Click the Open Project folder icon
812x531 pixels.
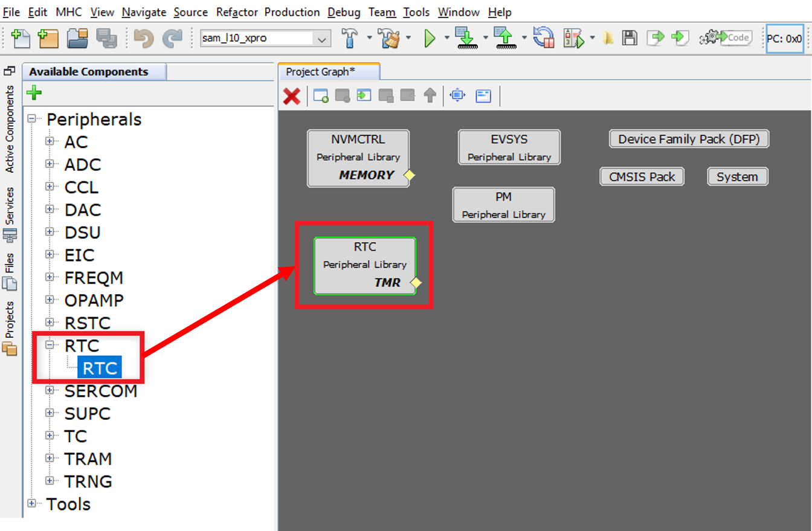pos(77,38)
